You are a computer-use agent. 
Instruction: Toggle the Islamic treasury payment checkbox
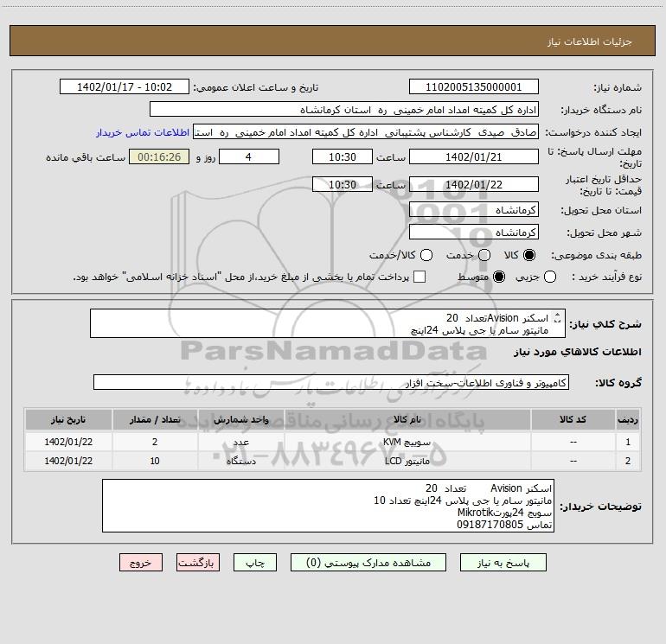(419, 277)
